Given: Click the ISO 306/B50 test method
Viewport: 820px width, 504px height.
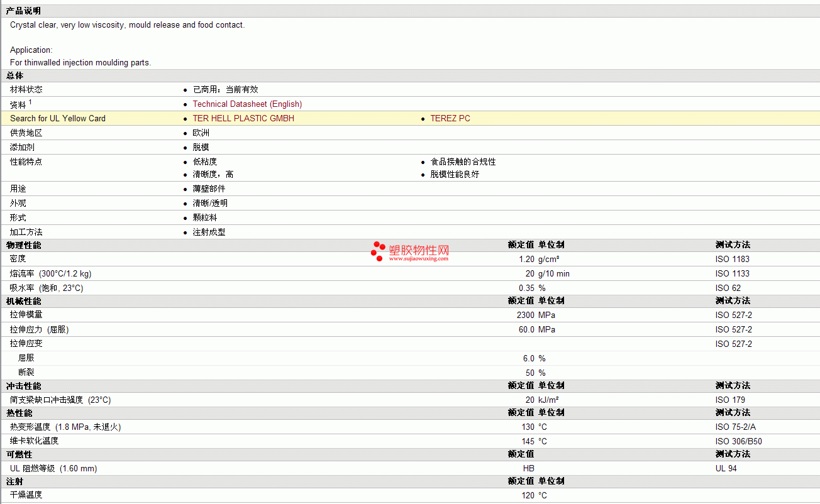Looking at the screenshot, I should tap(739, 441).
